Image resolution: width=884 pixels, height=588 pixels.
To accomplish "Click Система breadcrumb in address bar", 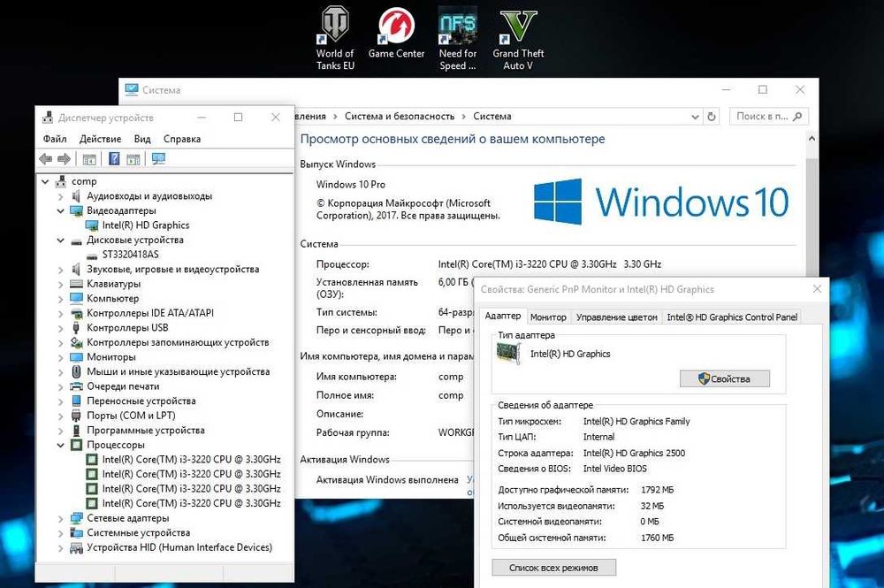I will (492, 116).
